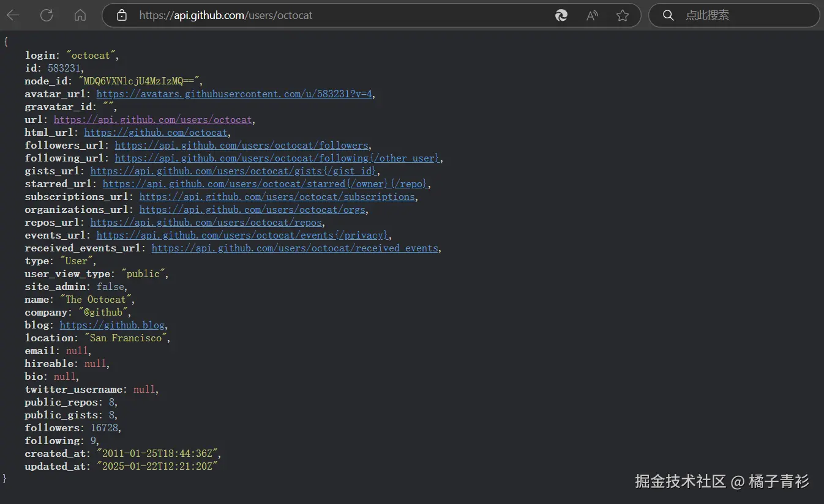Viewport: 824px width, 504px height.
Task: Open the subscriptions_url link
Action: [x=277, y=197]
